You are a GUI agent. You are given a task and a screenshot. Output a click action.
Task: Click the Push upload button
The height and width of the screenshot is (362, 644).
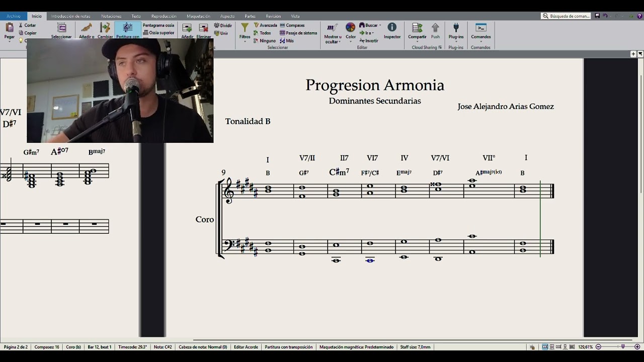[x=435, y=31]
